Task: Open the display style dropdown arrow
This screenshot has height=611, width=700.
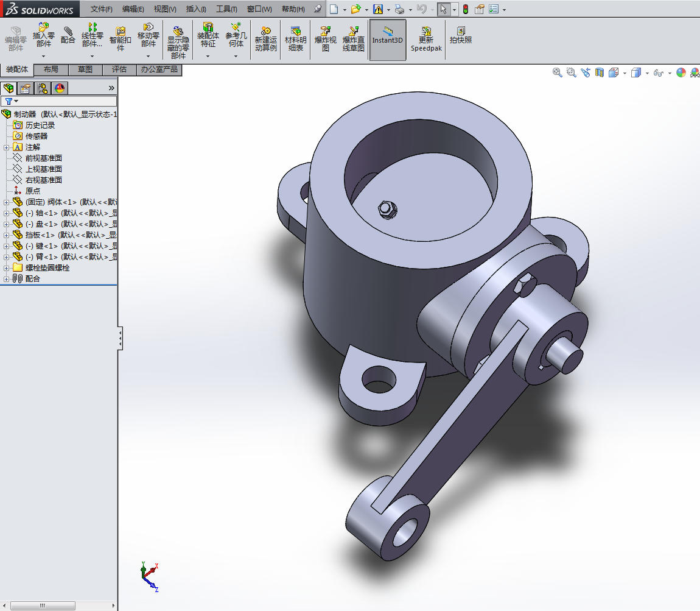Action: pos(647,73)
